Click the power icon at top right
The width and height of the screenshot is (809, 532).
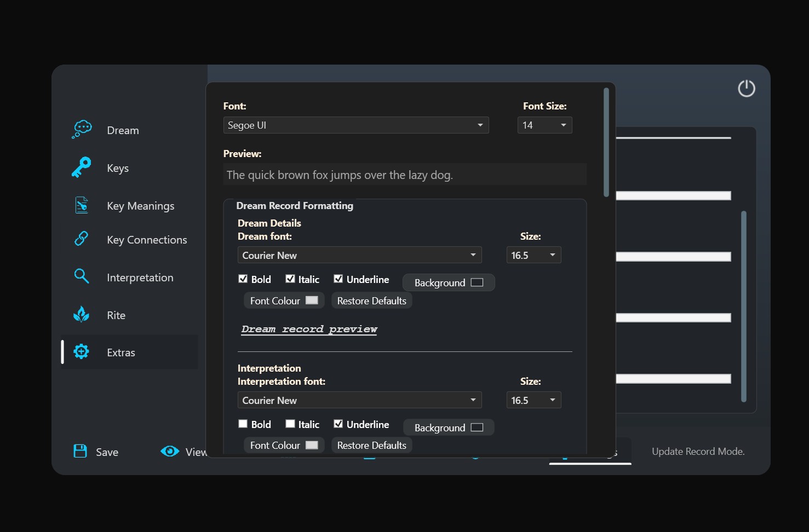click(x=747, y=88)
